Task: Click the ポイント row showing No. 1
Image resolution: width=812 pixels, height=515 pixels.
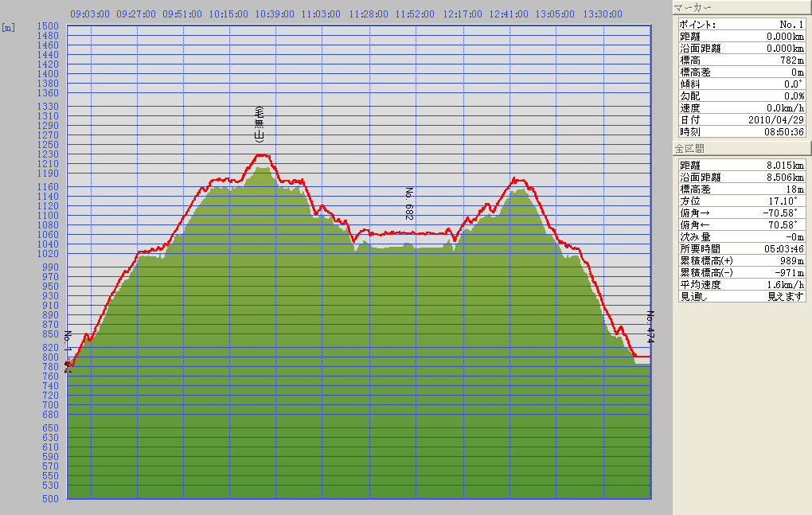Action: coord(742,25)
